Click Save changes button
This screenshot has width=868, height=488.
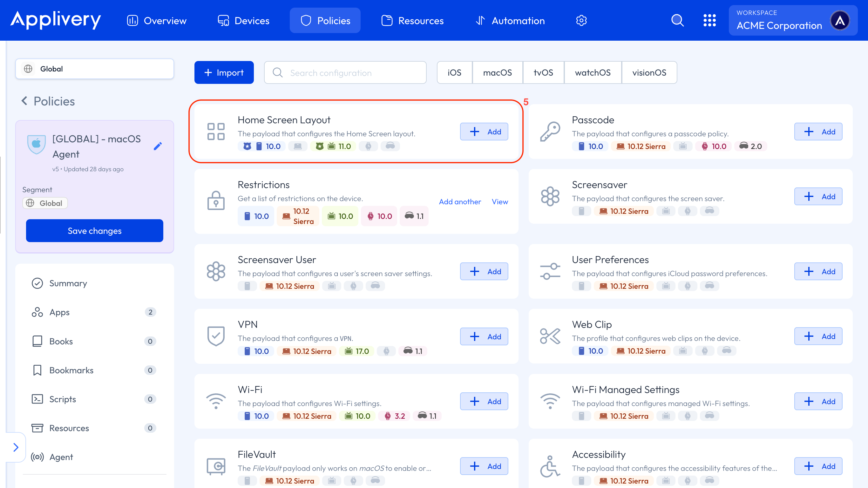(x=94, y=231)
